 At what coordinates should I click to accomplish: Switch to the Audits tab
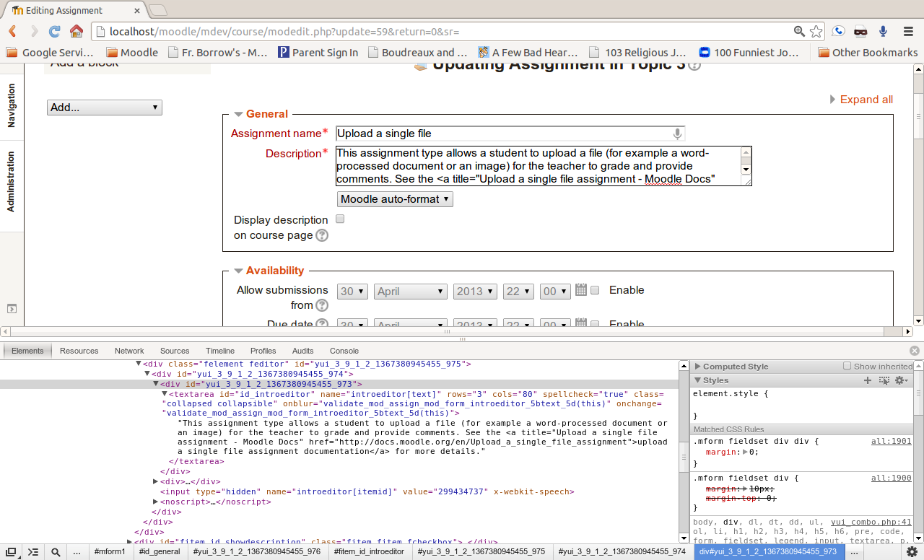click(x=303, y=351)
